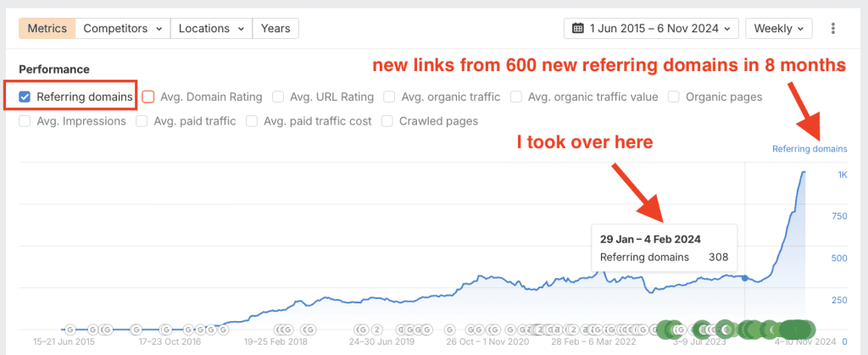868x355 pixels.
Task: Click the Referring domains axis label link
Action: [x=809, y=149]
